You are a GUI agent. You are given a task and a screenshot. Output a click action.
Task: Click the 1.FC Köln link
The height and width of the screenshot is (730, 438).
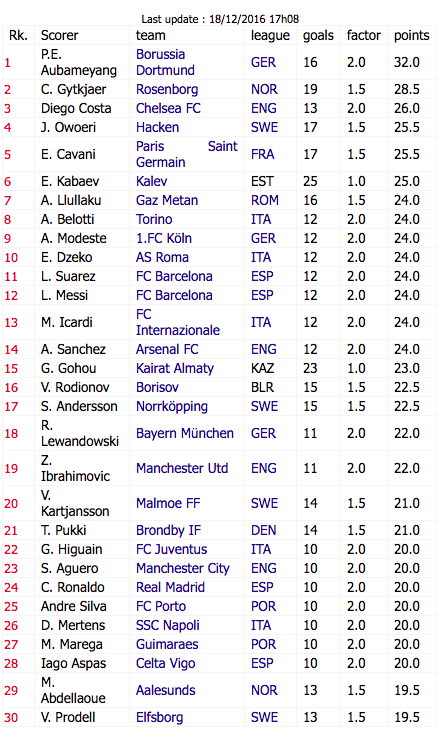164,238
